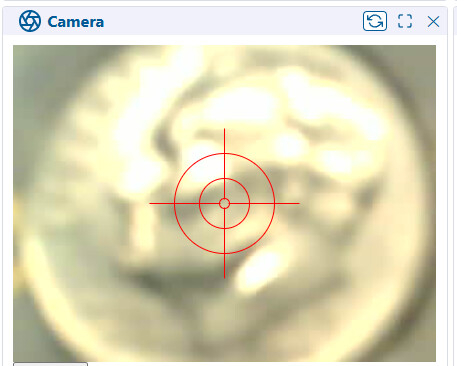Click the camera live image thumbnail
Image resolution: width=457 pixels, height=366 pixels.
coord(224,203)
